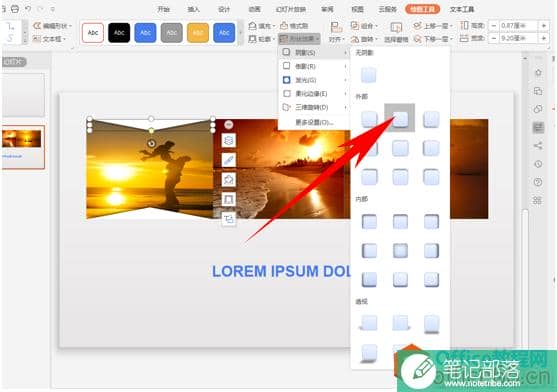Click the history clock icon in right sidebar
Viewport: 557px width, 392px height.
tap(538, 164)
